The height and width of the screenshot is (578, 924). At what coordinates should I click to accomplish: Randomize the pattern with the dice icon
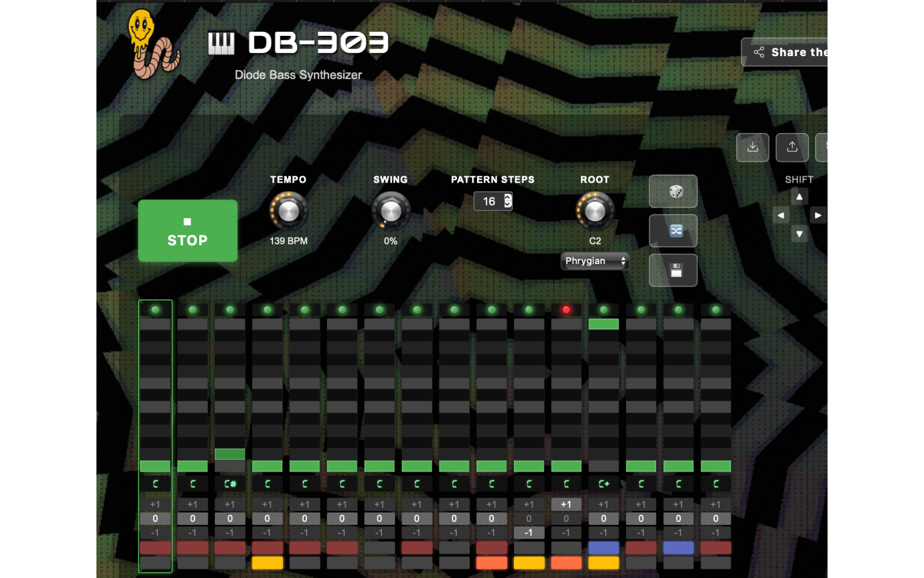click(x=673, y=191)
